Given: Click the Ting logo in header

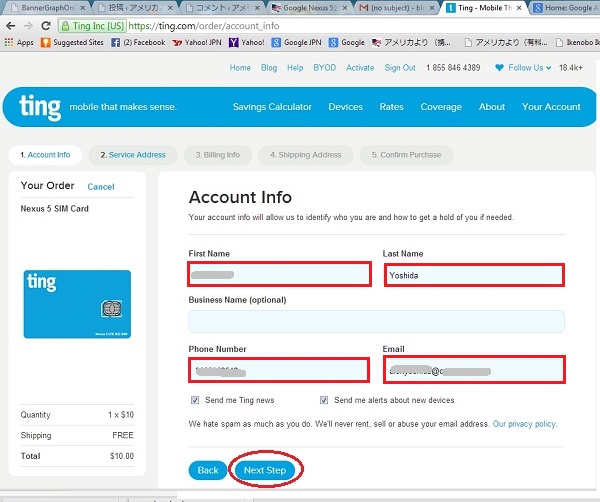Looking at the screenshot, I should [40, 107].
